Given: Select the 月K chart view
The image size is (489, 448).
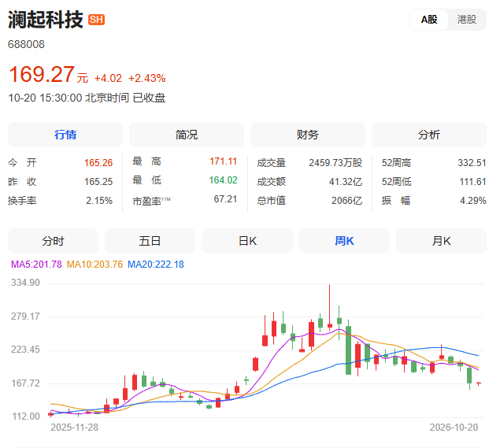Looking at the screenshot, I should tap(441, 241).
